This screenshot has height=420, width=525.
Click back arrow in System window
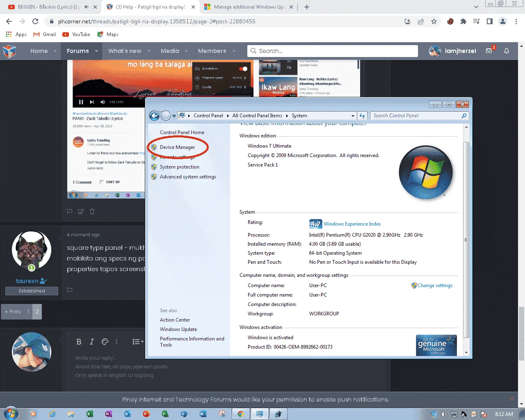(154, 116)
